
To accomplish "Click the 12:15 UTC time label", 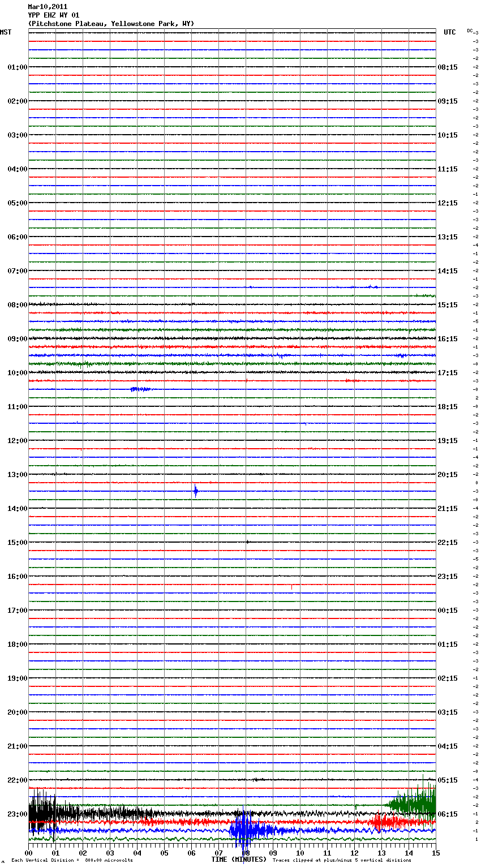I will (448, 203).
